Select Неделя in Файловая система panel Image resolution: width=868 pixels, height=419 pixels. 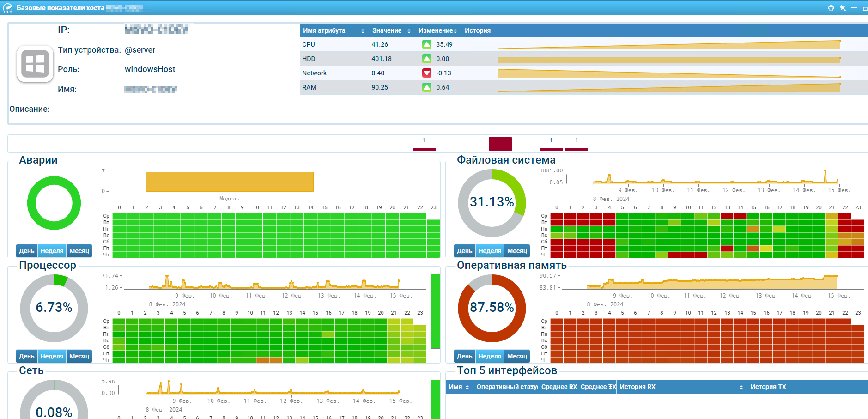[490, 251]
